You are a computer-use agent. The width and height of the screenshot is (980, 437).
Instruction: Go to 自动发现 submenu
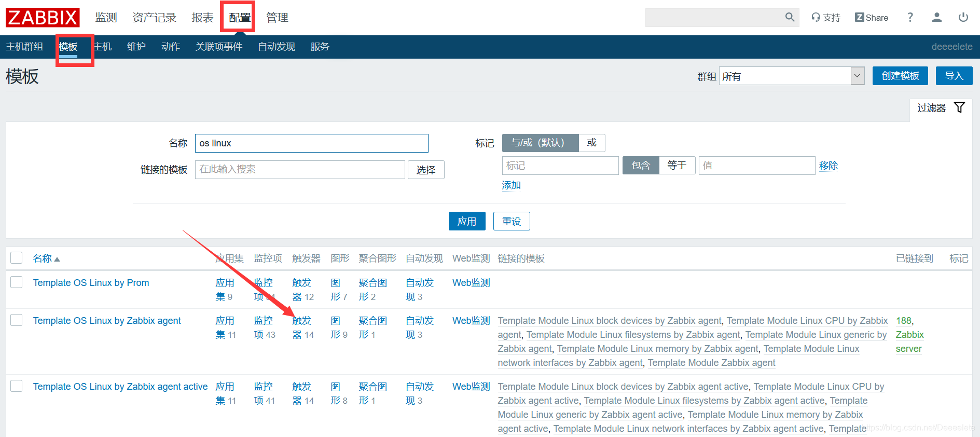coord(277,47)
